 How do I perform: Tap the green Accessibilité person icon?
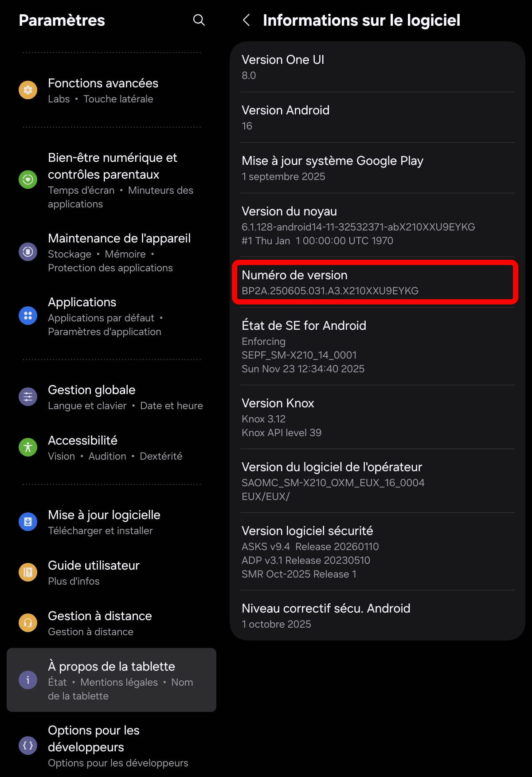pos(28,447)
